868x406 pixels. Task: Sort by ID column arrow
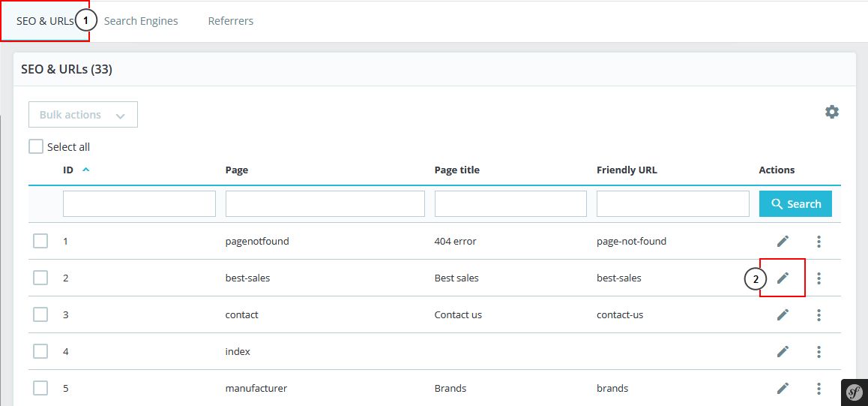tap(85, 170)
